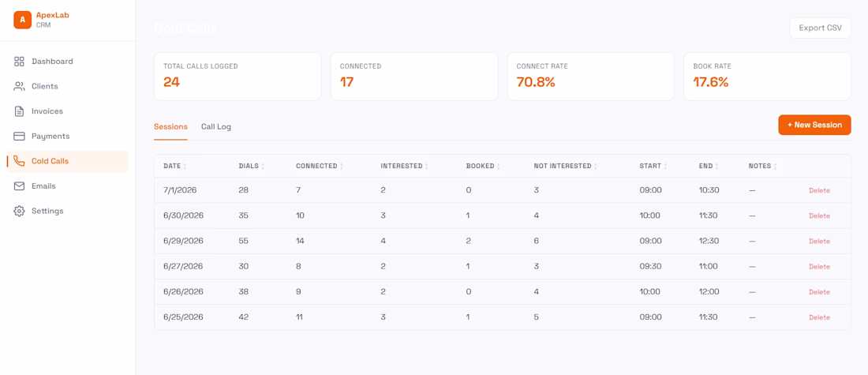Switch to the Call Log tab
The image size is (868, 375).
point(216,127)
